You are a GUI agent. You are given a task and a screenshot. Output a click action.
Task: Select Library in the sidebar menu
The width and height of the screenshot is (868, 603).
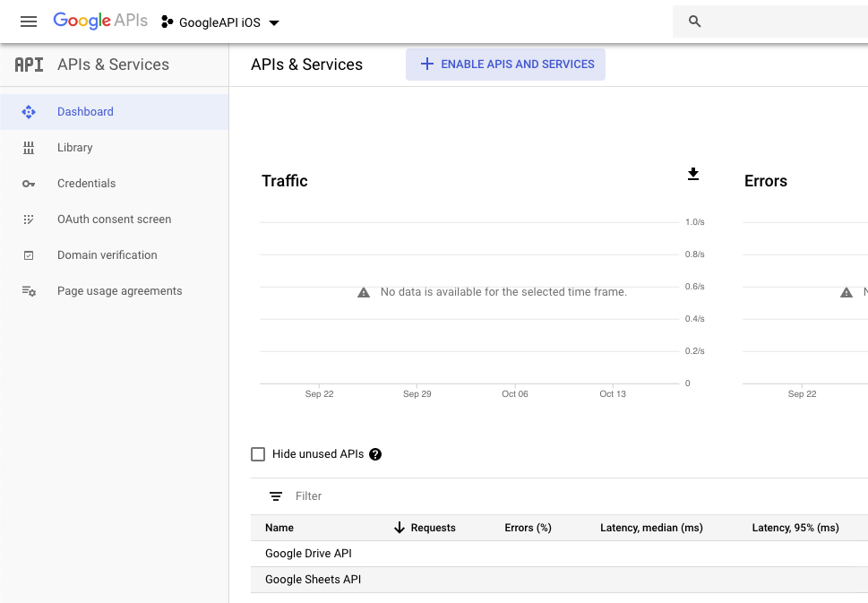[75, 148]
